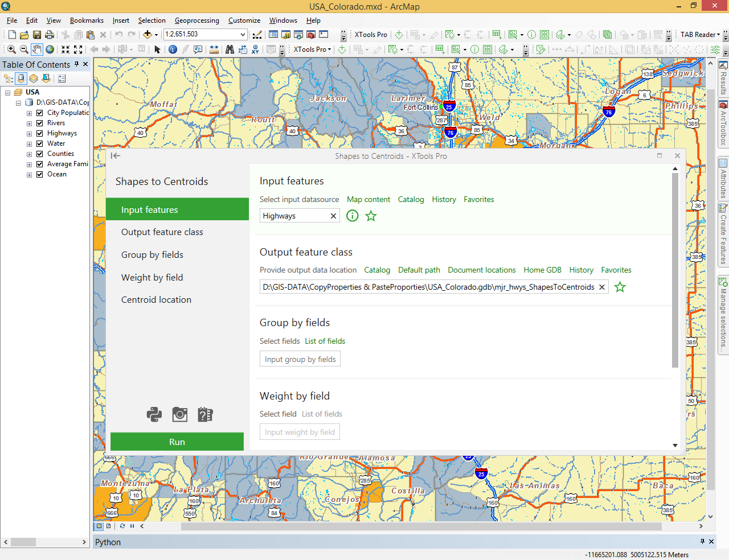
Task: Select the Output feature class sidebar item
Action: click(178, 232)
